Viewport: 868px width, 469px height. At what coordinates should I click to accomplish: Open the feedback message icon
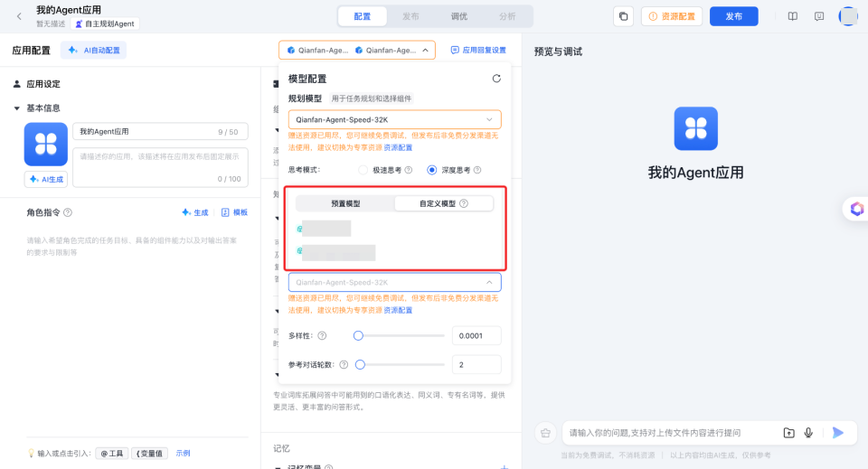[x=819, y=16]
